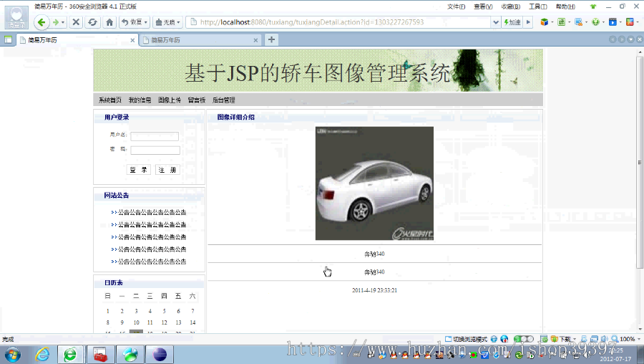The width and height of the screenshot is (644, 364).
Task: Close the second 简易万年历 tab
Action: (x=255, y=40)
